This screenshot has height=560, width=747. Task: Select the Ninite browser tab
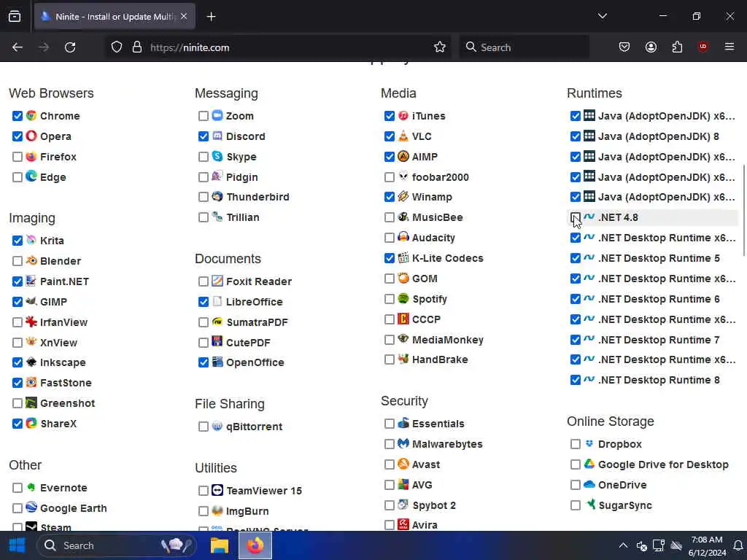coord(115,17)
